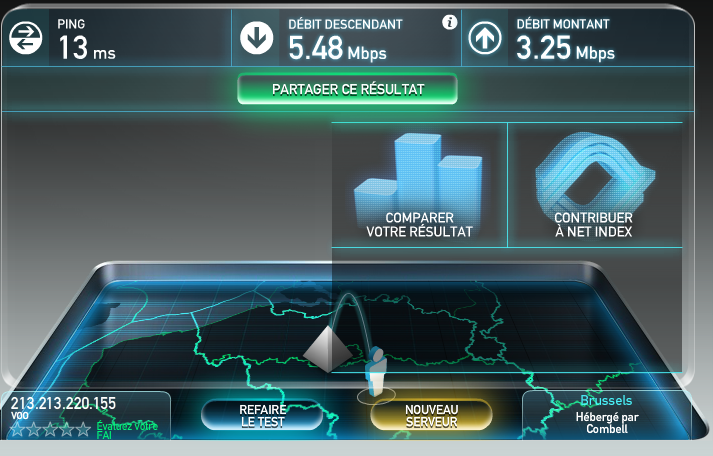The height and width of the screenshot is (456, 713).
Task: Choose Nouveau serveur button
Action: click(x=432, y=416)
